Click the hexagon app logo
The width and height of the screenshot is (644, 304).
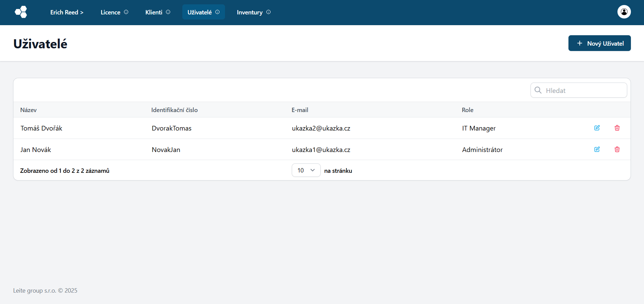[x=21, y=12]
